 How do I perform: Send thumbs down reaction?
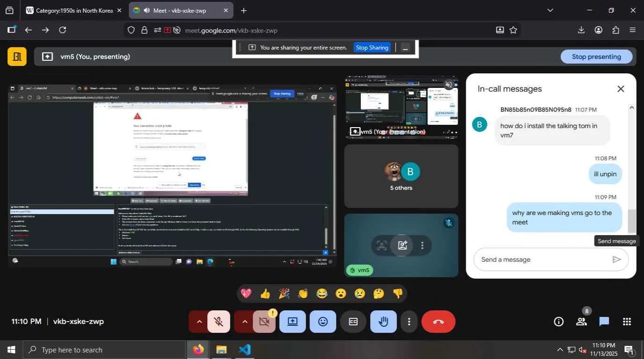tap(398, 294)
